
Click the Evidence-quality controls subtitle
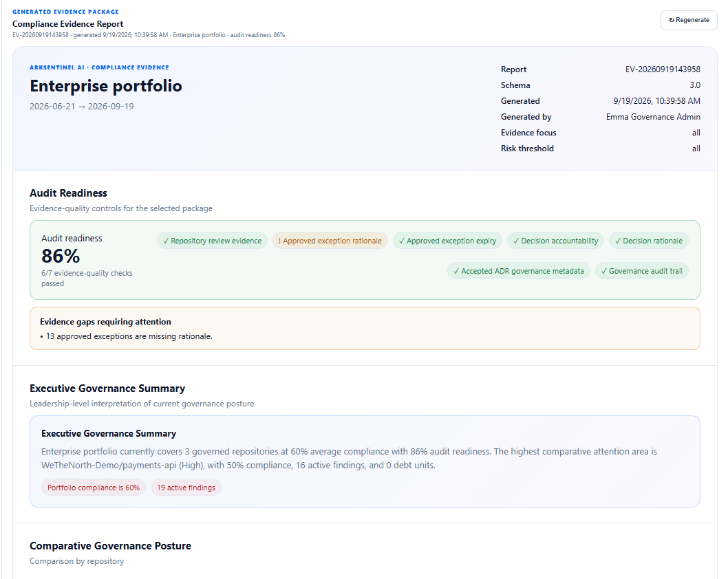pos(120,208)
